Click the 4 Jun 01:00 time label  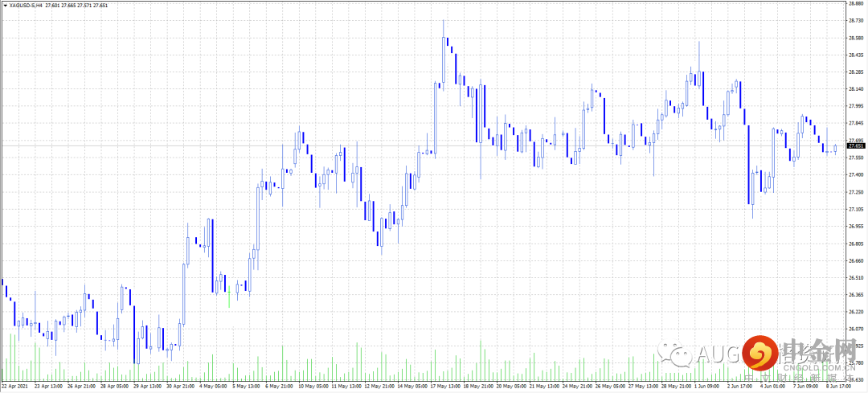[x=774, y=386]
